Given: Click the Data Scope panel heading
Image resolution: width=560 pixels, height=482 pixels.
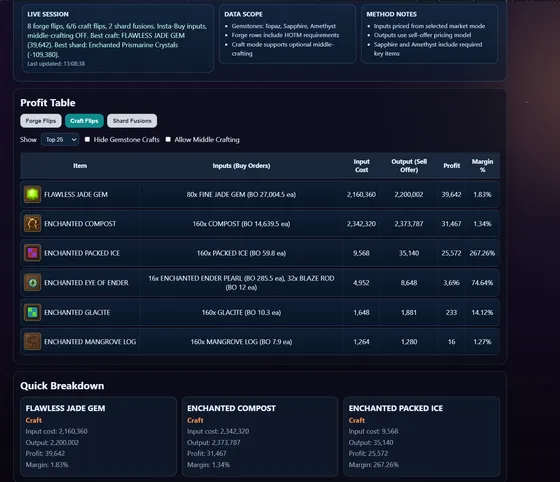Looking at the screenshot, I should coord(243,14).
